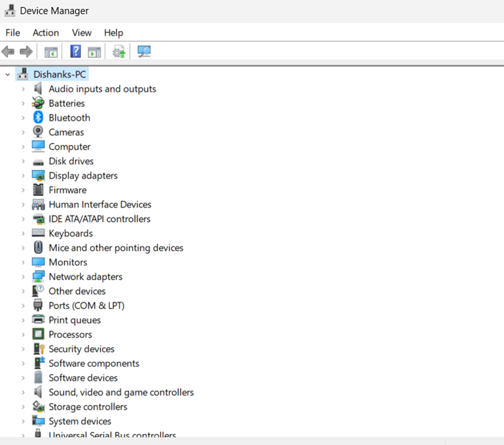Click the IDE ATA/ATAPI controllers icon

(38, 219)
